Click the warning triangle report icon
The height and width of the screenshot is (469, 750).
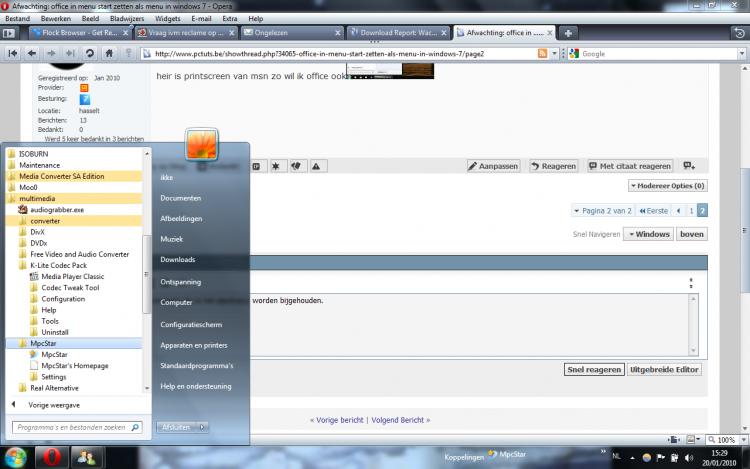(316, 166)
